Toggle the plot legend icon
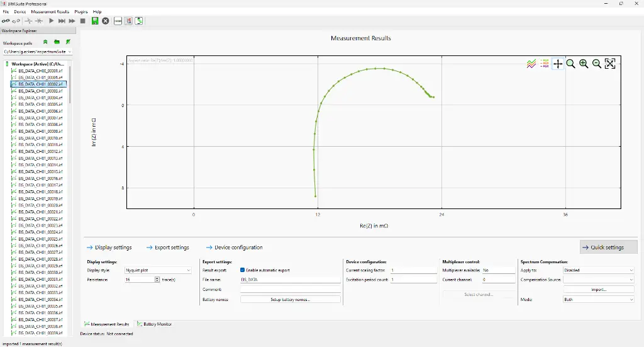Viewport: 644px width, 347px height. (x=545, y=64)
